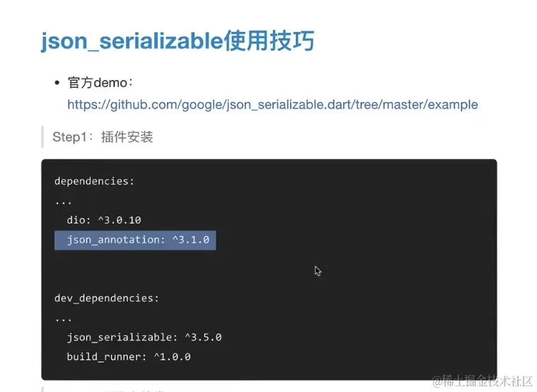This screenshot has height=392, width=537.
Task: Click the 稀土掘金技术社区 watermark
Action: point(483,381)
